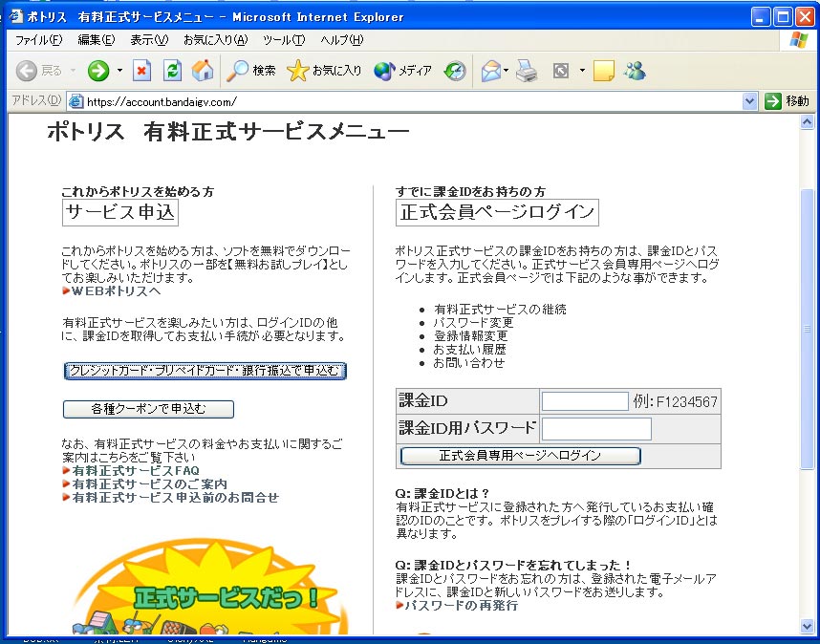820x644 pixels.
Task: Open the ファイル(F) menu
Action: tap(38, 40)
